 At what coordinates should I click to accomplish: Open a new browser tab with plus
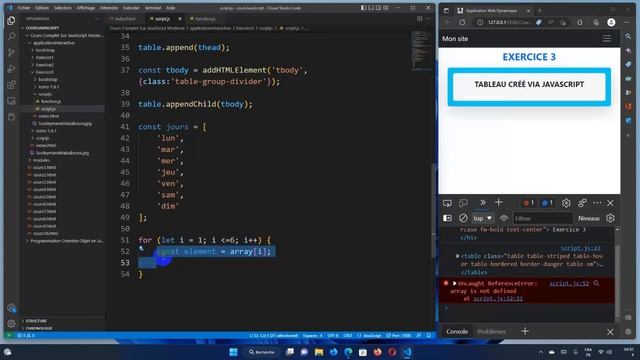click(x=539, y=11)
